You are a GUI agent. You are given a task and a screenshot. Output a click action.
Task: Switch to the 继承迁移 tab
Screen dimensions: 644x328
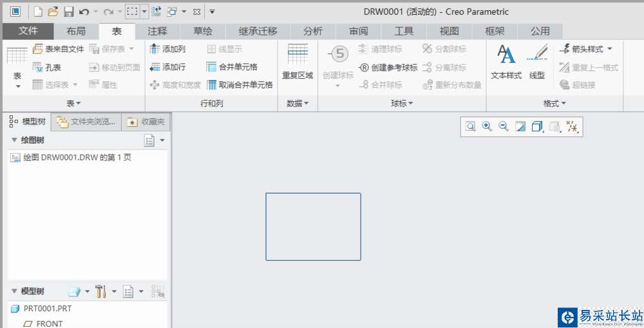(x=258, y=31)
